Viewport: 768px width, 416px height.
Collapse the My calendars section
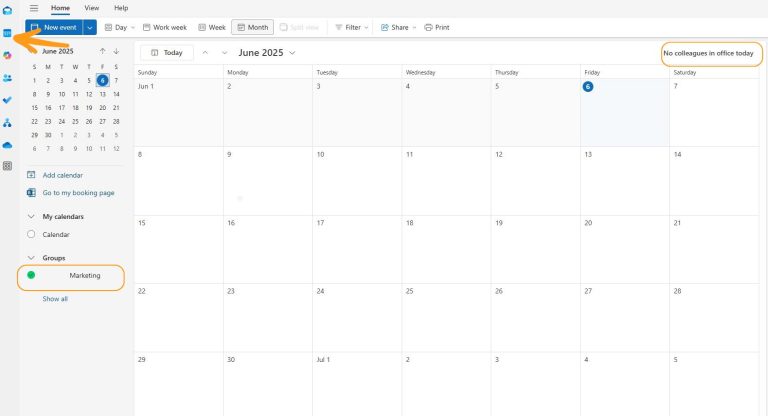[31, 216]
